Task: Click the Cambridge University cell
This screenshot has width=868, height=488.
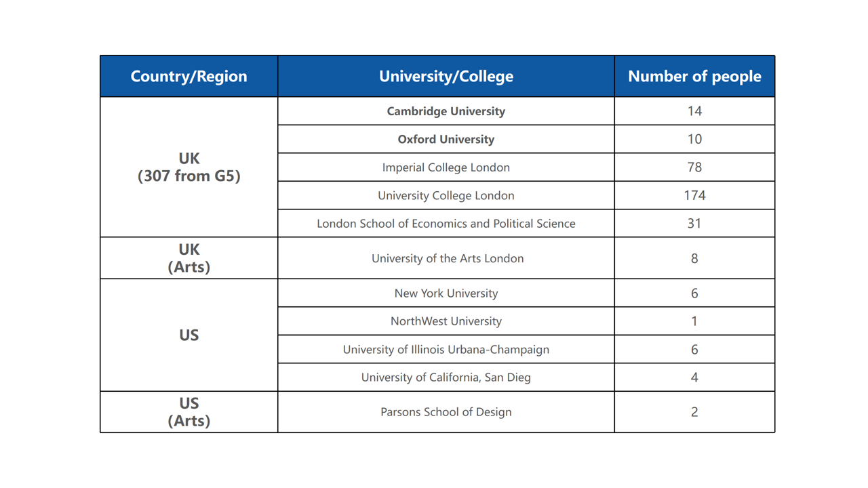Action: coord(446,111)
